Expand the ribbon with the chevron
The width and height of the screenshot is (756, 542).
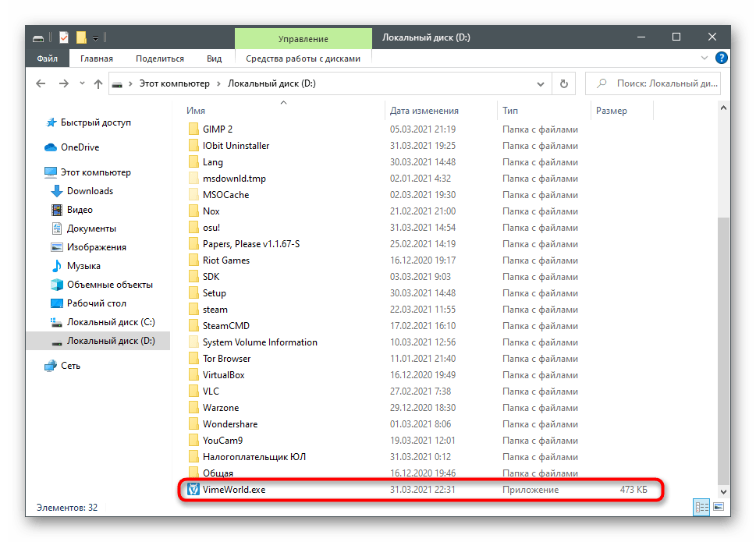(x=705, y=58)
